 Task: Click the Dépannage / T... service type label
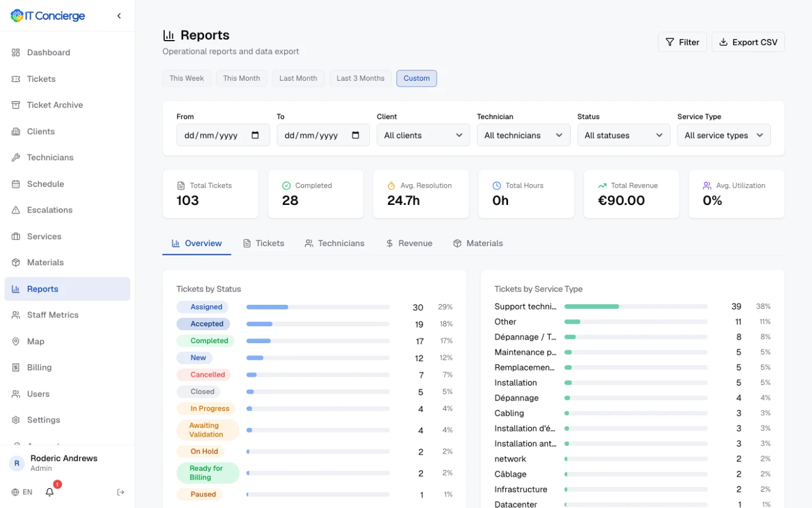click(x=525, y=337)
